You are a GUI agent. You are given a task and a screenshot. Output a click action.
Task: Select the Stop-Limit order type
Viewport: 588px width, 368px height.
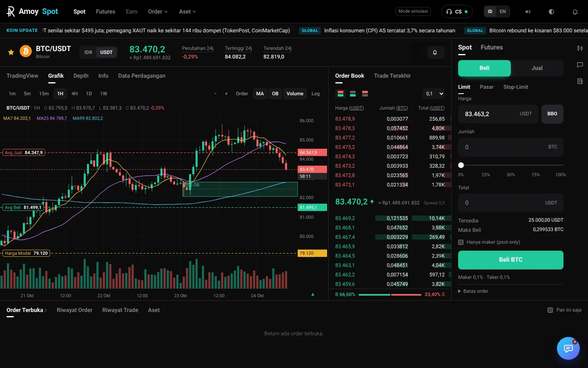pyautogui.click(x=516, y=87)
